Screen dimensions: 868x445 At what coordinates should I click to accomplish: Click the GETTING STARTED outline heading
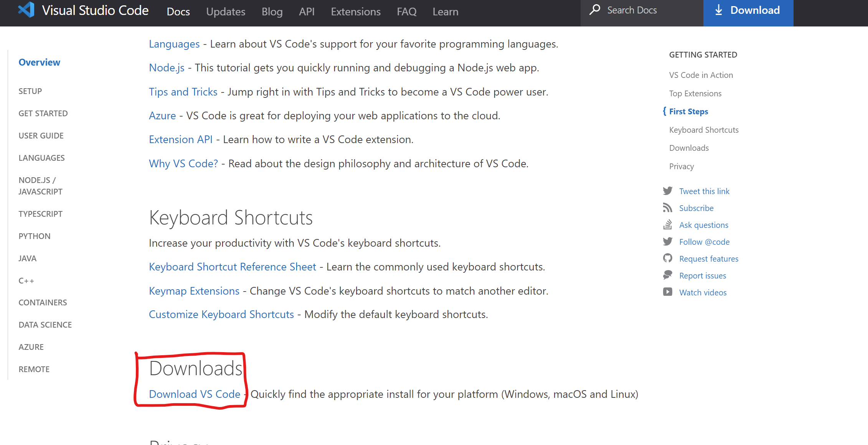click(x=703, y=55)
